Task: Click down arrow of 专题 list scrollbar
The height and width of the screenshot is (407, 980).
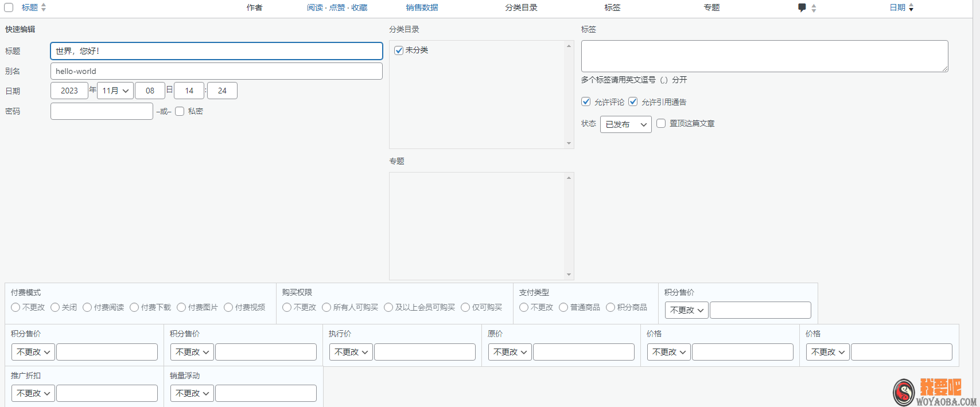Action: (569, 275)
